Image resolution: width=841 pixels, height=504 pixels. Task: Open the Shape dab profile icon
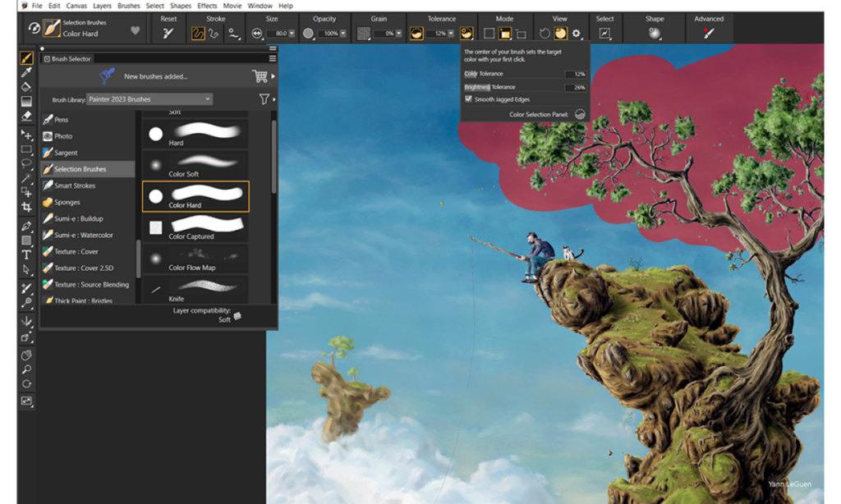pyautogui.click(x=655, y=33)
